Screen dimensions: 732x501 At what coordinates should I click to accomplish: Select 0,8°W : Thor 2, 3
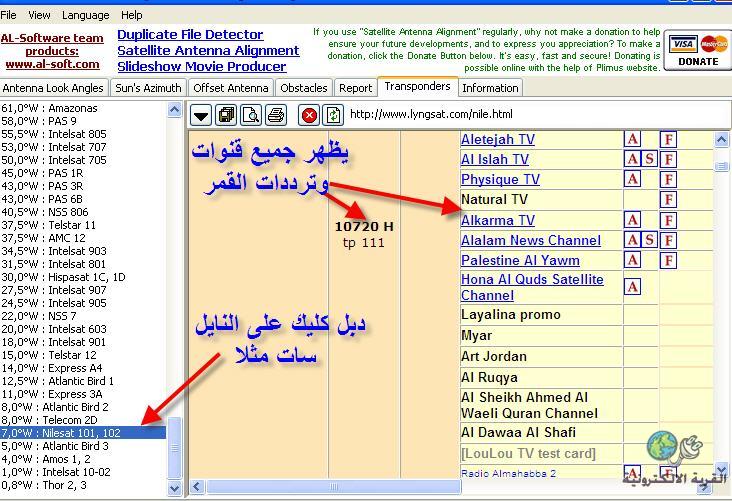43,485
